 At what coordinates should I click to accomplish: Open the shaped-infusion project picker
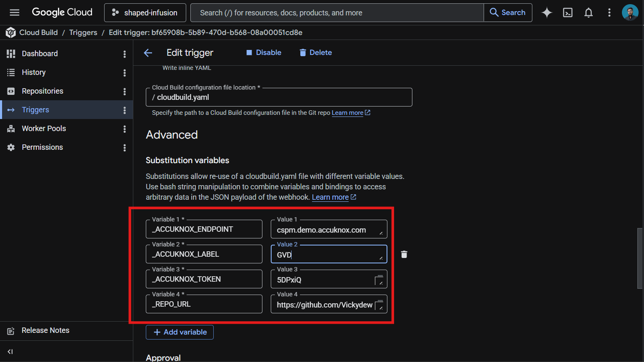[145, 13]
